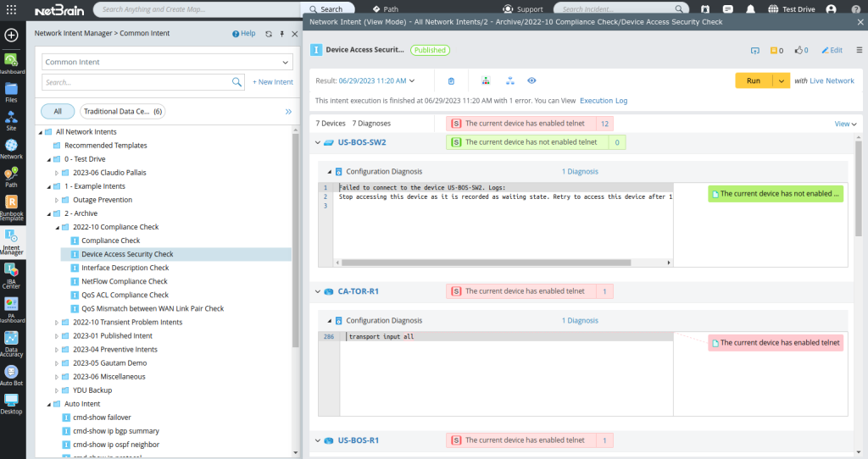The height and width of the screenshot is (459, 868).
Task: Click the green 'has not enabled telnet' status badge
Action: [536, 142]
